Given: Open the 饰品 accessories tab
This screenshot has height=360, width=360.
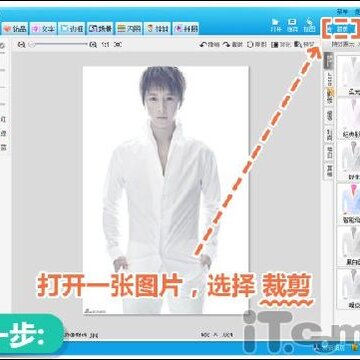Looking at the screenshot, I should (15, 29).
